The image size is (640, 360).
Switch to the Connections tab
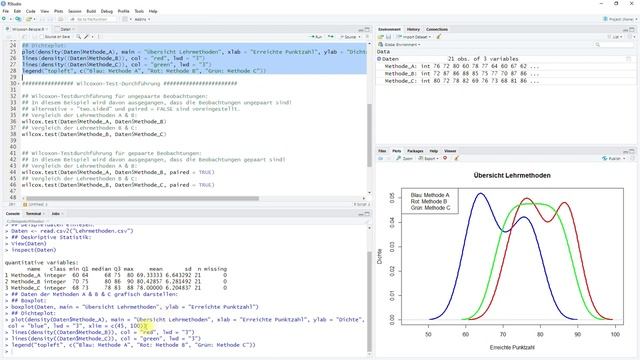[437, 29]
